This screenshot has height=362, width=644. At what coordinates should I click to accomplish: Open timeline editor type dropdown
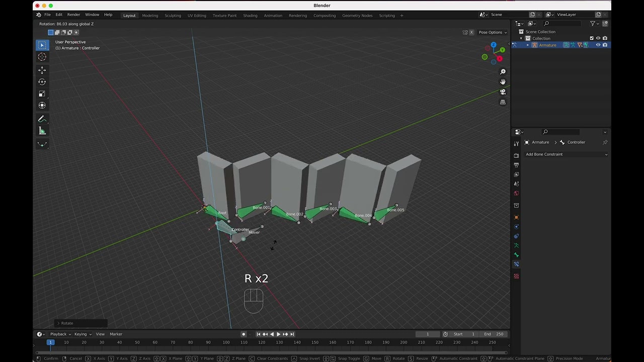pos(41,334)
